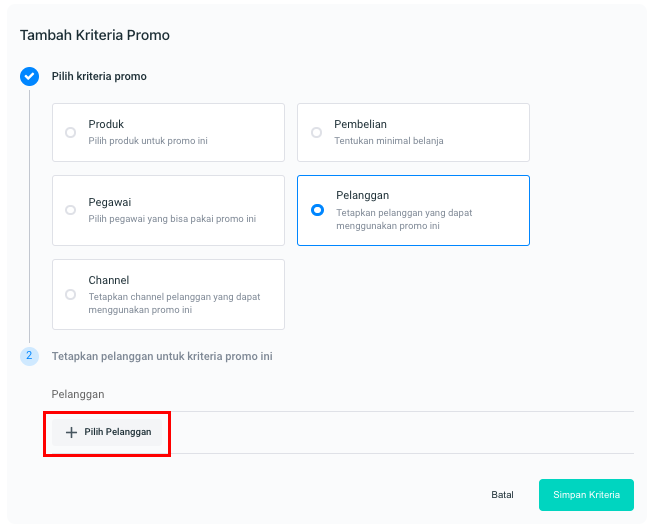The image size is (655, 525).
Task: Select the Produk radio button
Action: pos(70,132)
